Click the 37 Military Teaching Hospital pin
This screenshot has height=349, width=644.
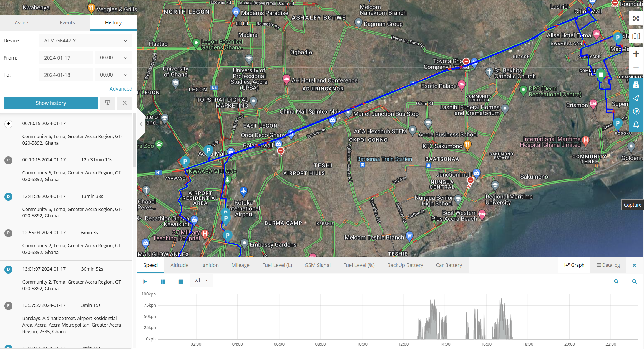click(205, 234)
